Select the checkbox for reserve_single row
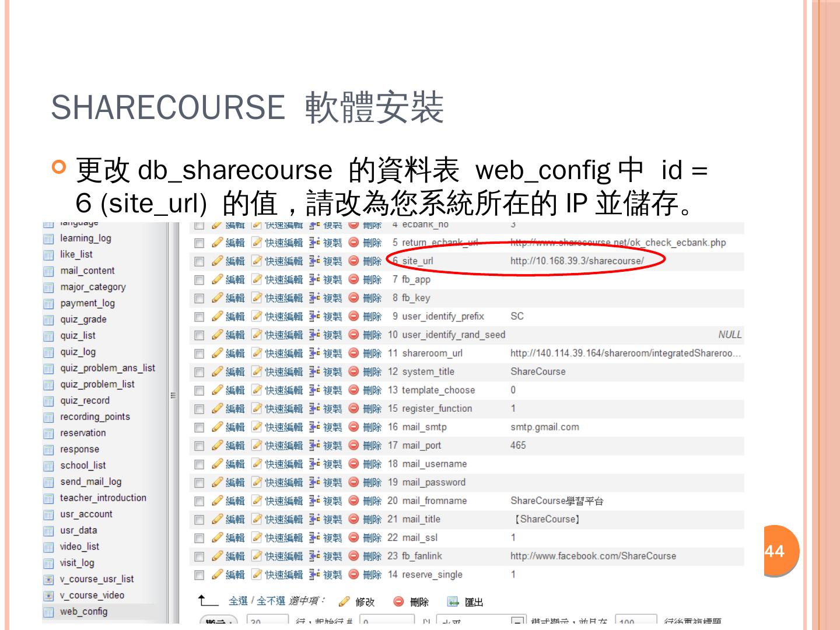The width and height of the screenshot is (840, 630). 199,575
